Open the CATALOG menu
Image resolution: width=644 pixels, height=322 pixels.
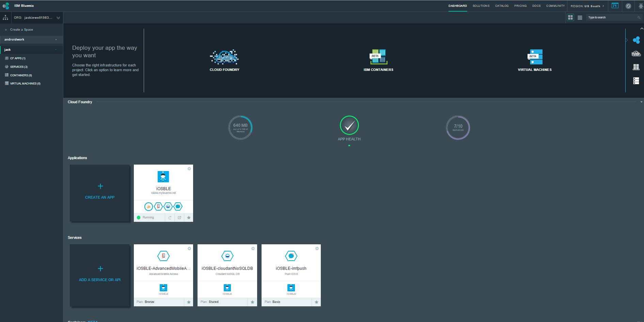[x=502, y=6]
